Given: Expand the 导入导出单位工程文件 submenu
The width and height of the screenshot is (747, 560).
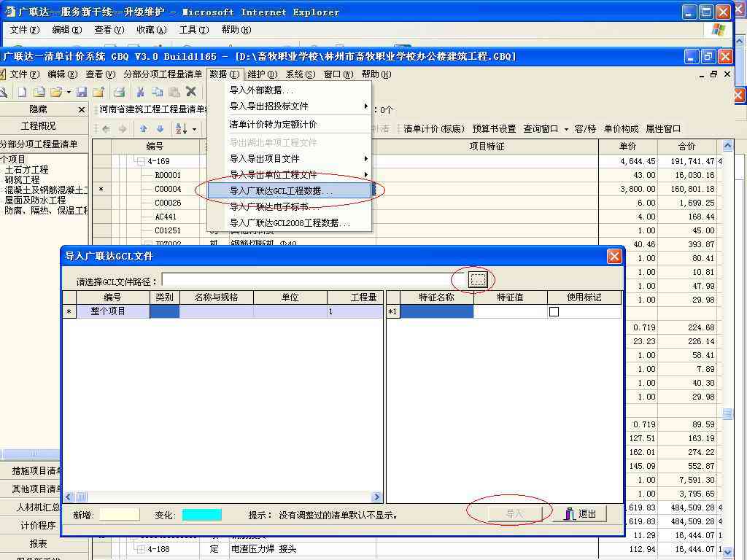Looking at the screenshot, I should click(x=366, y=174).
